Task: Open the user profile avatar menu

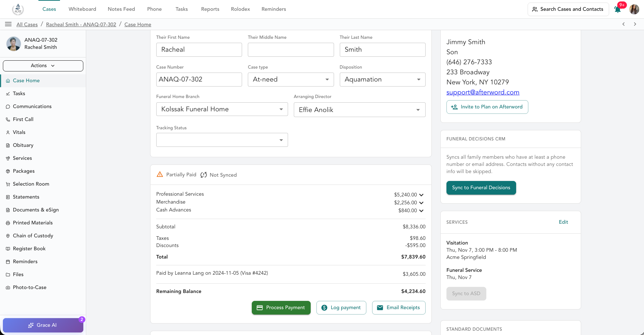Action: [634, 9]
